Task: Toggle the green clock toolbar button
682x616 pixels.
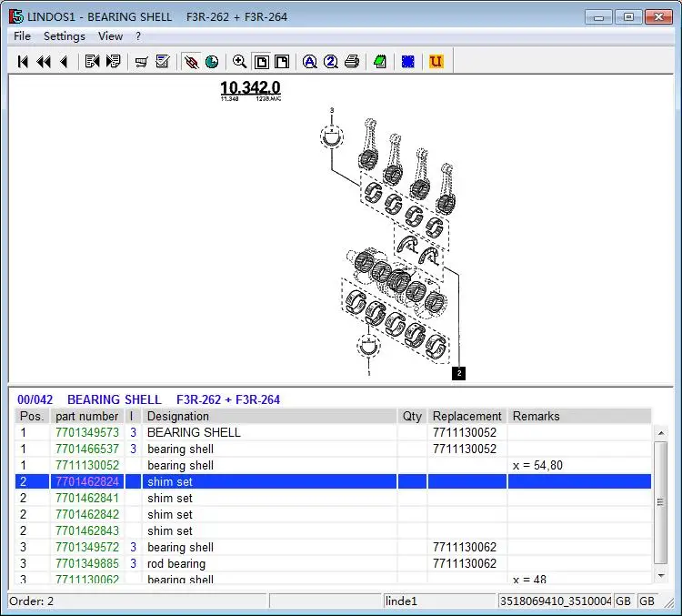Action: tap(212, 62)
